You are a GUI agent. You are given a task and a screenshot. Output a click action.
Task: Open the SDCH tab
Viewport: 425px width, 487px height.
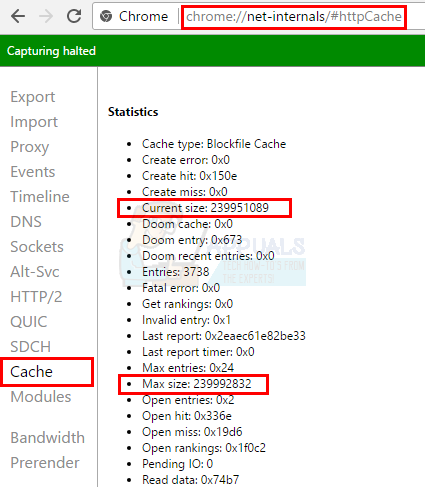(30, 347)
